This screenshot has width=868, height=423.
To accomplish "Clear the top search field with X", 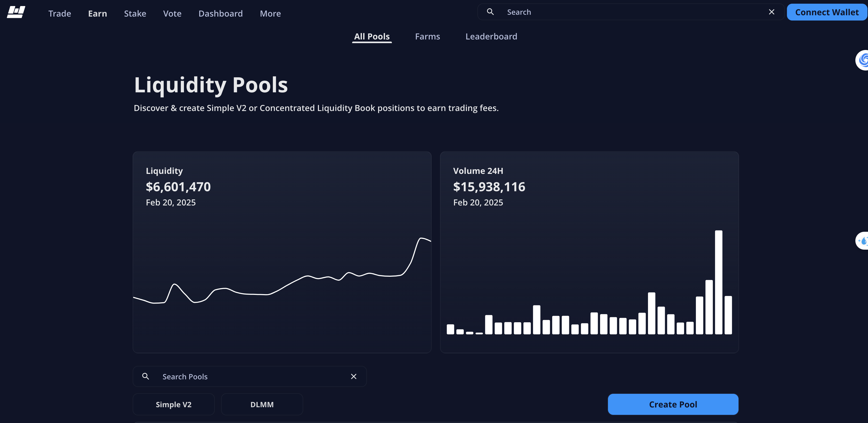I will 771,12.
